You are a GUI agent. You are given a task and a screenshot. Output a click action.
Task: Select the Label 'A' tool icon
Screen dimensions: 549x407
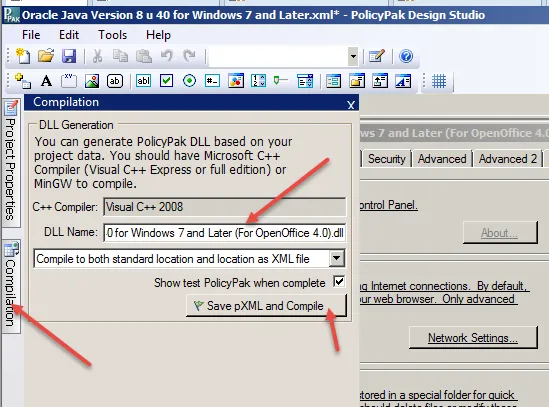[46, 81]
